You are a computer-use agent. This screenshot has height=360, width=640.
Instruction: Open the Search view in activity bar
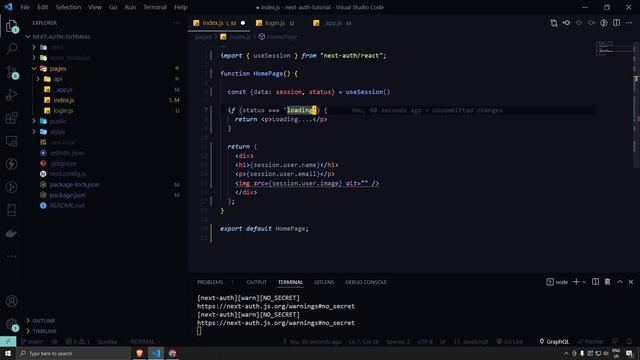(12, 49)
